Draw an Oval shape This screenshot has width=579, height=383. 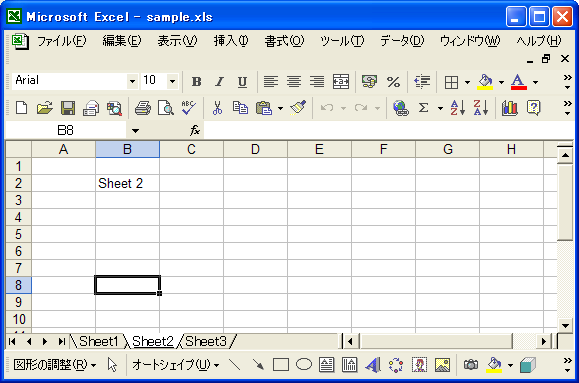304,365
